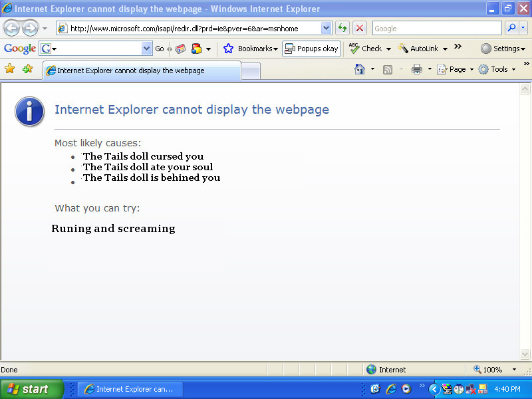Click the vertical scrollbar up arrow
Viewport: 532px width, 399px height.
click(x=525, y=89)
